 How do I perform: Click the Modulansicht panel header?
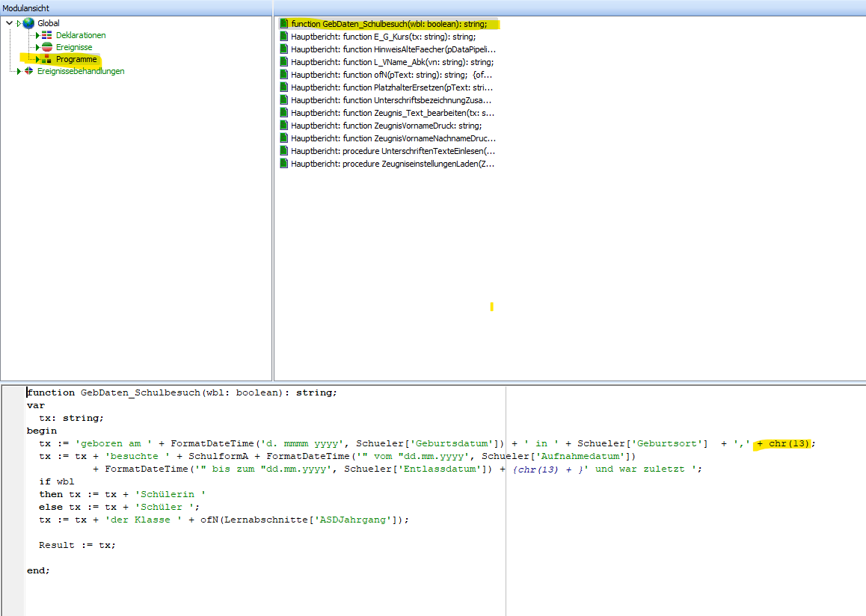(x=136, y=7)
